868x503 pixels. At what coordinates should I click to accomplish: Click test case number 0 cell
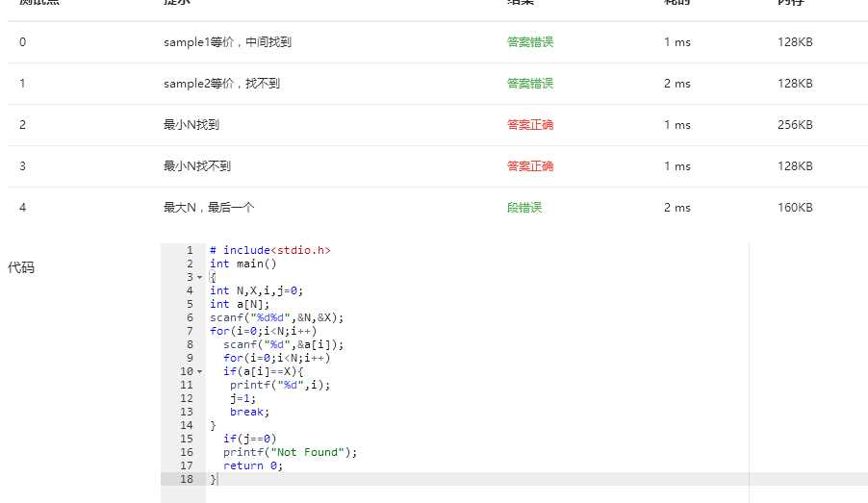tap(23, 42)
